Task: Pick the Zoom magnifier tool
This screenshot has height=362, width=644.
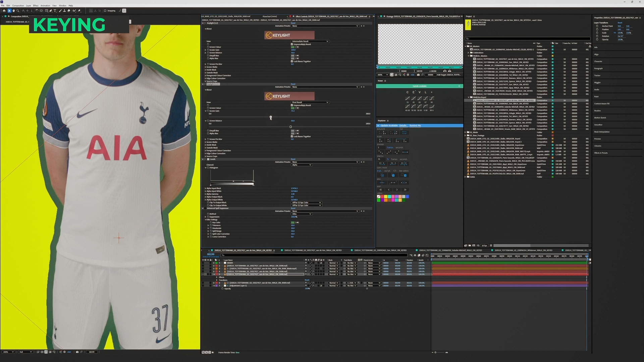Action: [18, 11]
